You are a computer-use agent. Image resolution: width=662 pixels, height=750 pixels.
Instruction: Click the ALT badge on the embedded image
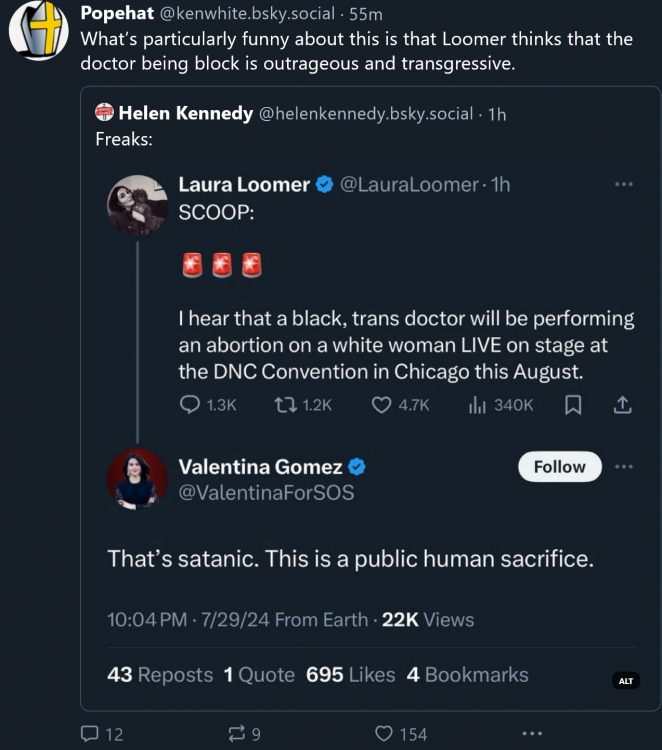(626, 681)
